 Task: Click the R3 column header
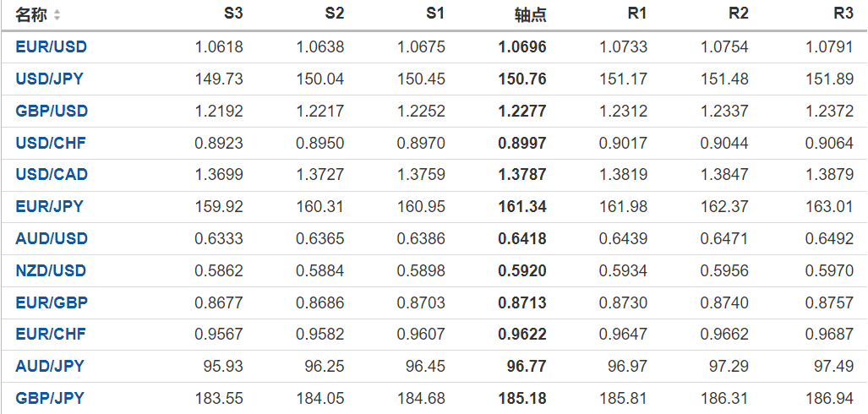coord(843,14)
